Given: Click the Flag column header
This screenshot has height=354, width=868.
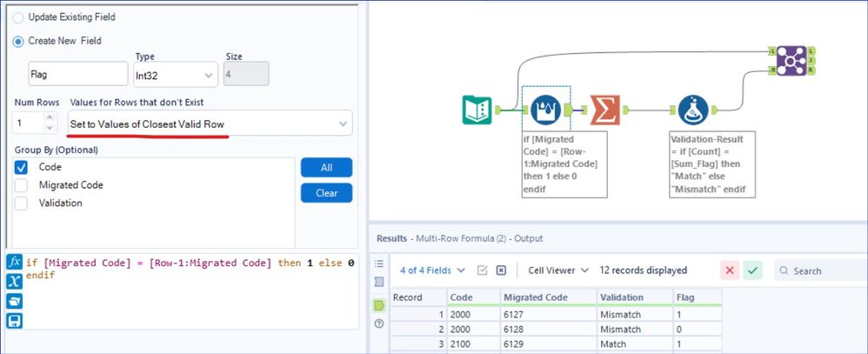Looking at the screenshot, I should tap(697, 297).
